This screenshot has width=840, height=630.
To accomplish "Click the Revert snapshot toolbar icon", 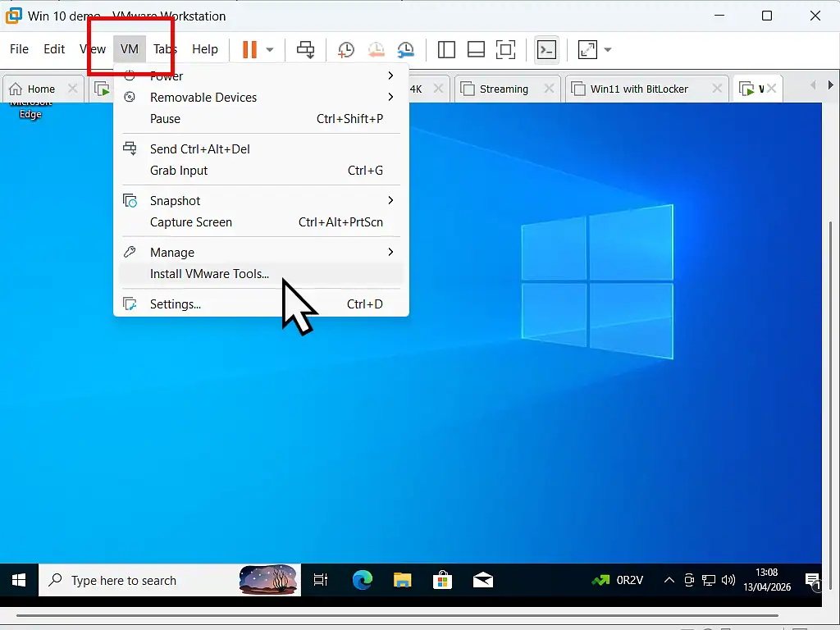I will click(x=376, y=49).
